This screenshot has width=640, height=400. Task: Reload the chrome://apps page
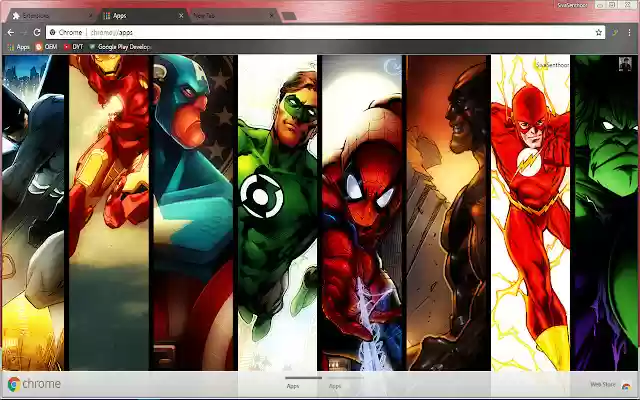37,33
